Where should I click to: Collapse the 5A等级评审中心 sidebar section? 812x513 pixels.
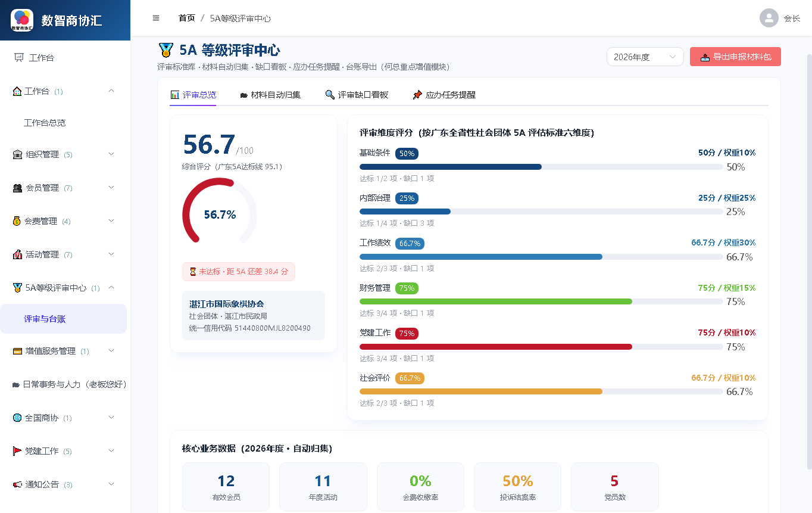(65, 288)
